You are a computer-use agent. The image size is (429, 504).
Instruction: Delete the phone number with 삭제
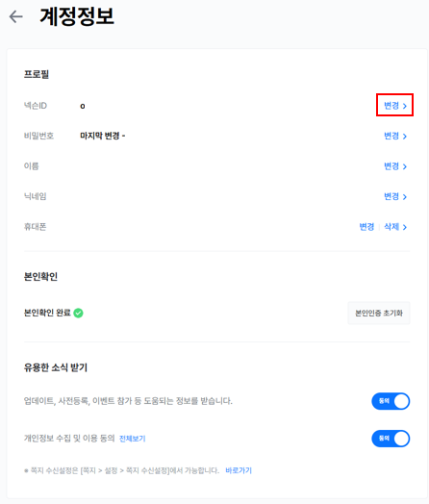click(x=391, y=227)
